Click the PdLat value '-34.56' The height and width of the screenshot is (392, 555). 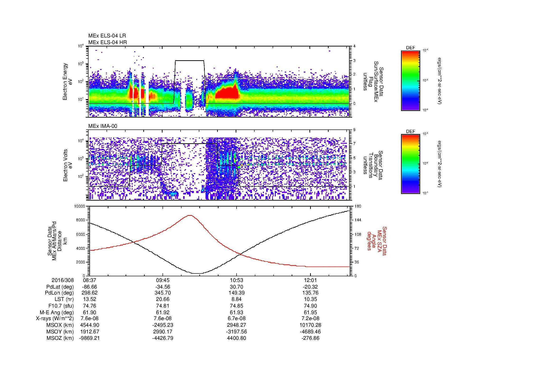click(x=163, y=287)
